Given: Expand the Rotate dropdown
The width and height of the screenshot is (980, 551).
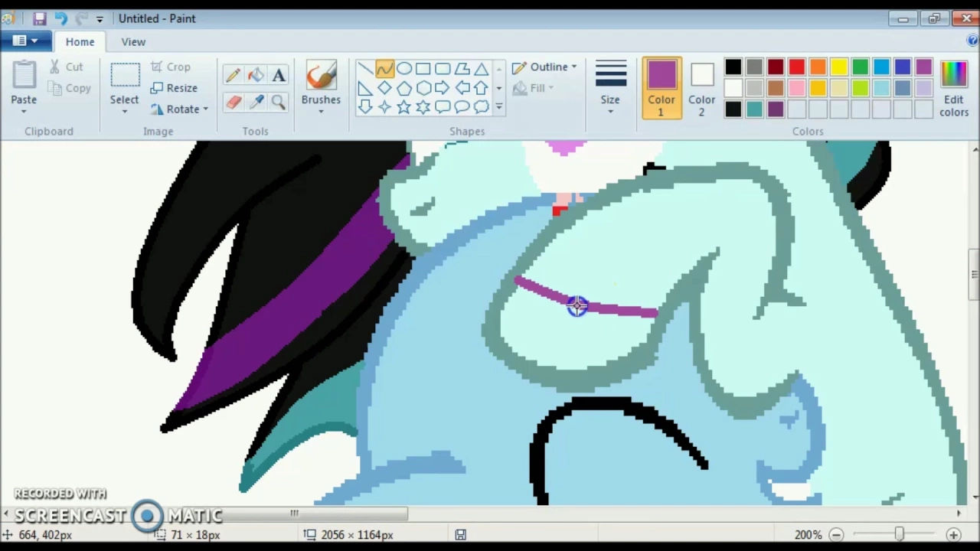Looking at the screenshot, I should coord(205,109).
